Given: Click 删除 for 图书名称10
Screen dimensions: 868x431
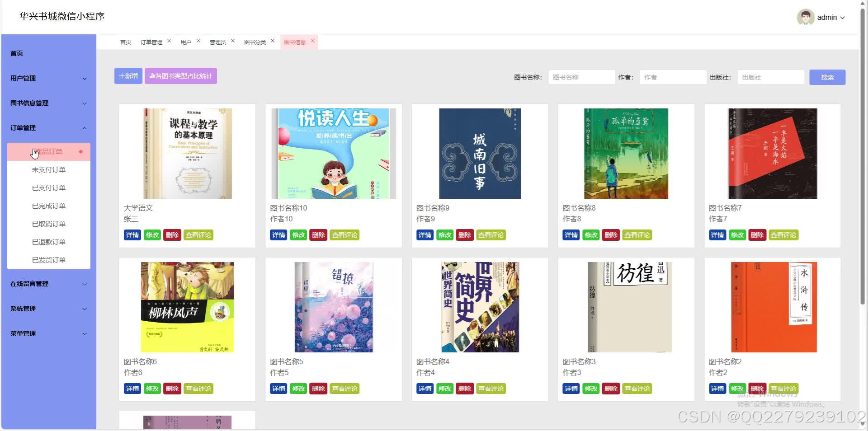Looking at the screenshot, I should [318, 235].
